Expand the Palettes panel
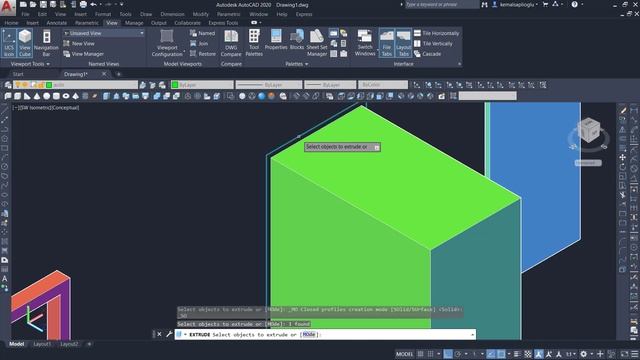 point(297,64)
